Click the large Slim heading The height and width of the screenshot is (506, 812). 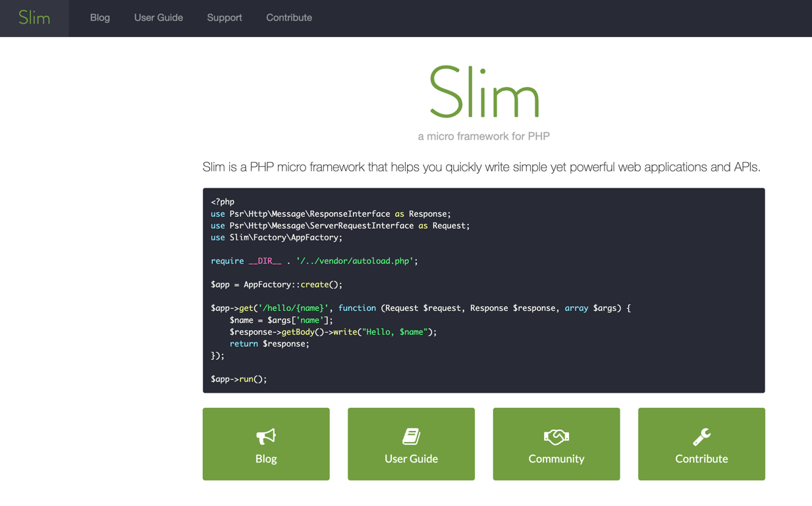pos(484,92)
